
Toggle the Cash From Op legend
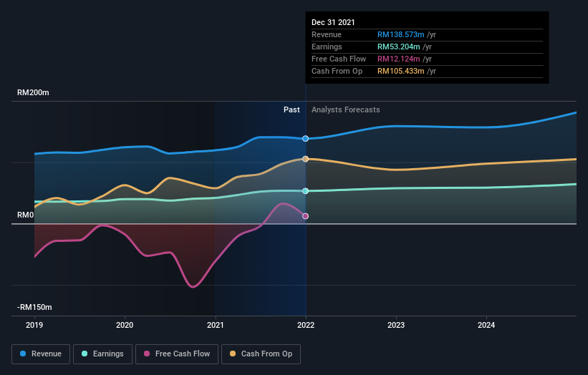point(261,354)
